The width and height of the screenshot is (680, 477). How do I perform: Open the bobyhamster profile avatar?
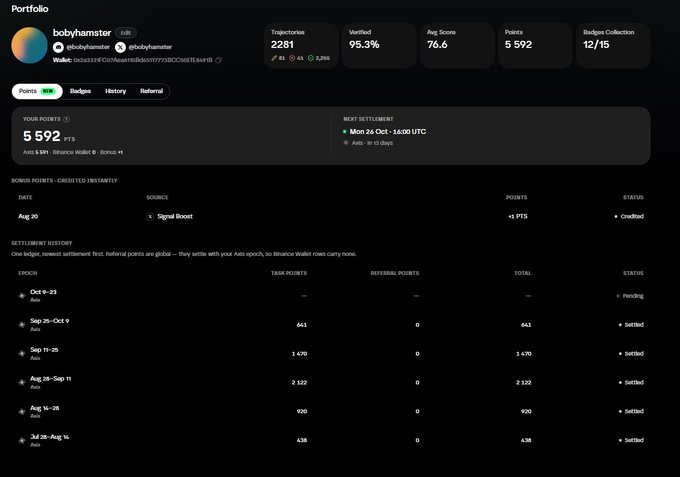pyautogui.click(x=29, y=46)
